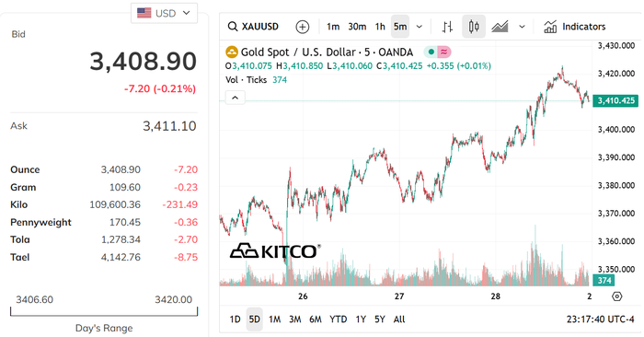
Task: Select the 5m interval
Action: click(x=400, y=27)
